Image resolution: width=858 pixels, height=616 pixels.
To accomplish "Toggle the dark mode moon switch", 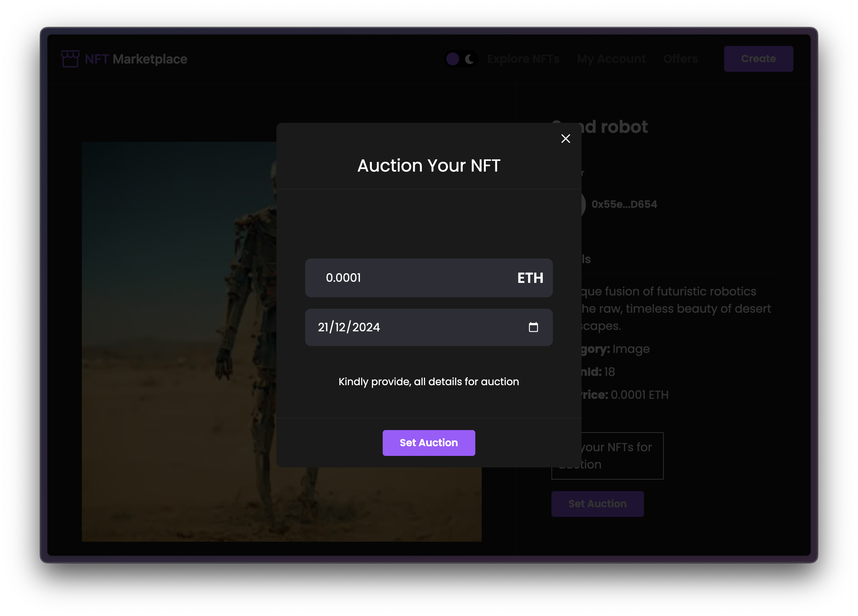I will click(470, 59).
